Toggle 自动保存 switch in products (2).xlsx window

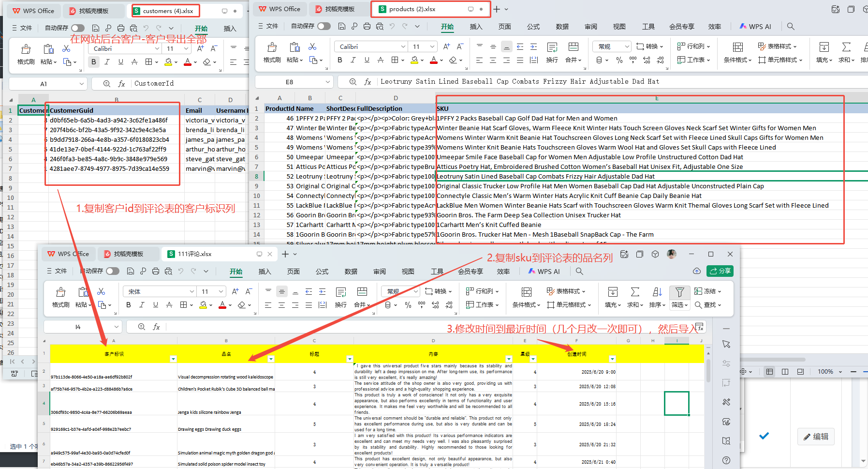(324, 26)
